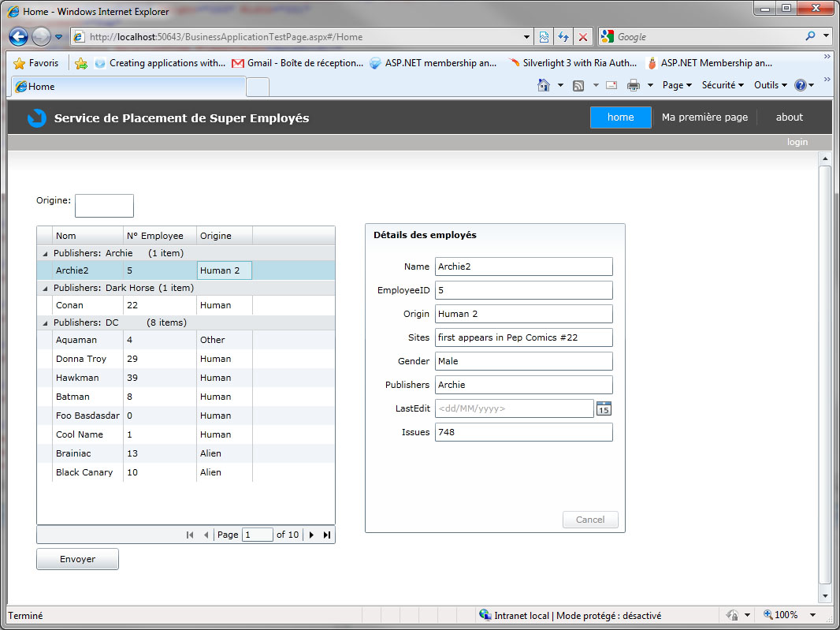Image resolution: width=840 pixels, height=630 pixels.
Task: Click the printer icon in command bar
Action: (x=633, y=85)
